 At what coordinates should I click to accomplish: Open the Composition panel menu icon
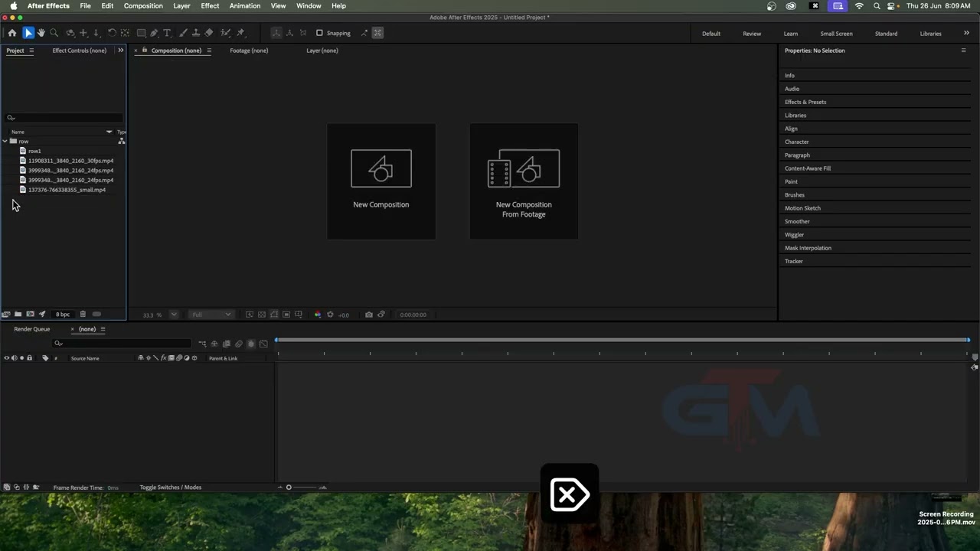click(209, 51)
